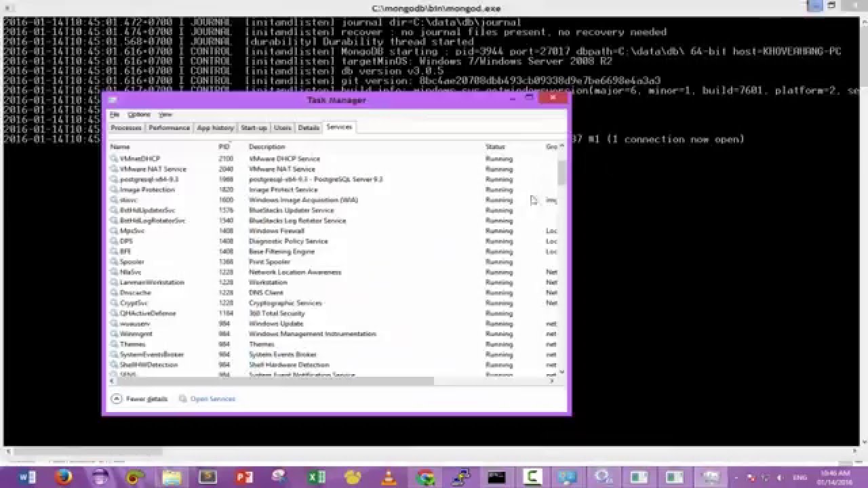Select the NlaSvc service row name
The height and width of the screenshot is (488, 868).
coord(130,272)
